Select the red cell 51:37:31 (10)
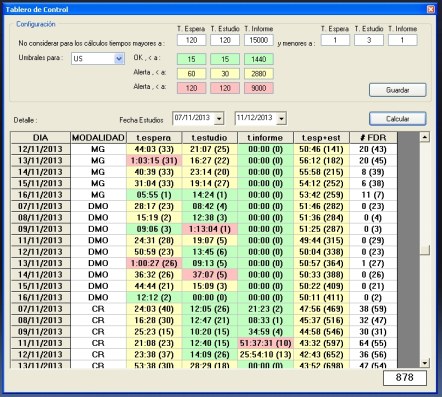This screenshot has width=442, height=397. tap(265, 343)
